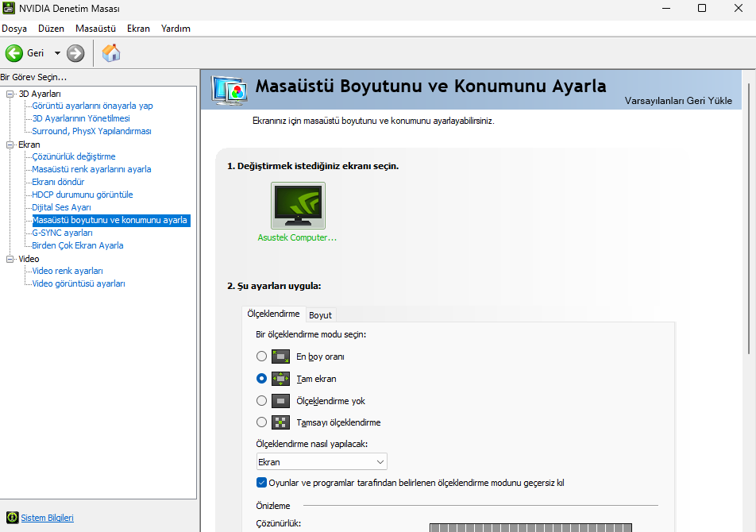Click Varsayılanları Geri Yükle link
This screenshot has width=756, height=532.
point(678,101)
